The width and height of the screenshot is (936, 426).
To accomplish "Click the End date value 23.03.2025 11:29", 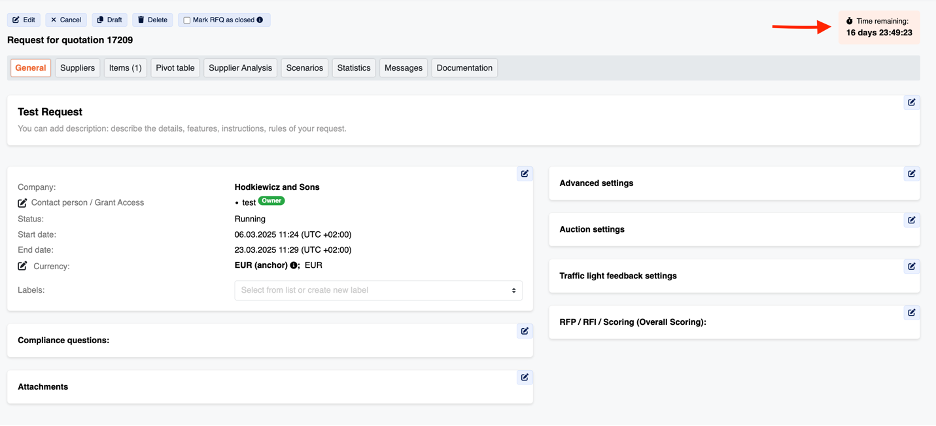I will pos(293,250).
